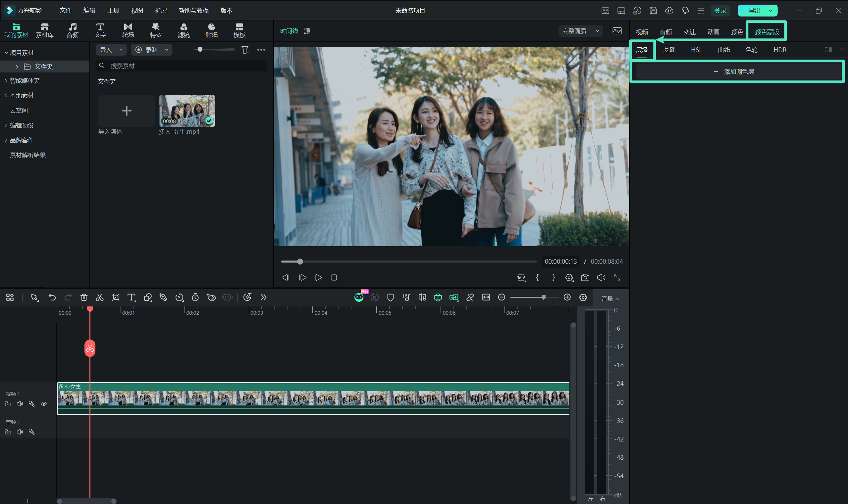Image resolution: width=848 pixels, height=504 pixels.
Task: Expand more timeline tools with double chevron
Action: click(x=263, y=298)
